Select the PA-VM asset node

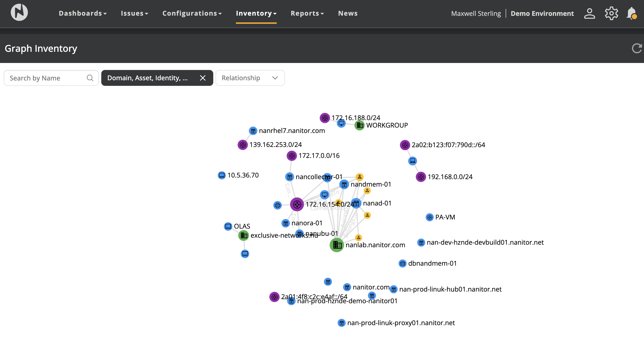pos(429,217)
